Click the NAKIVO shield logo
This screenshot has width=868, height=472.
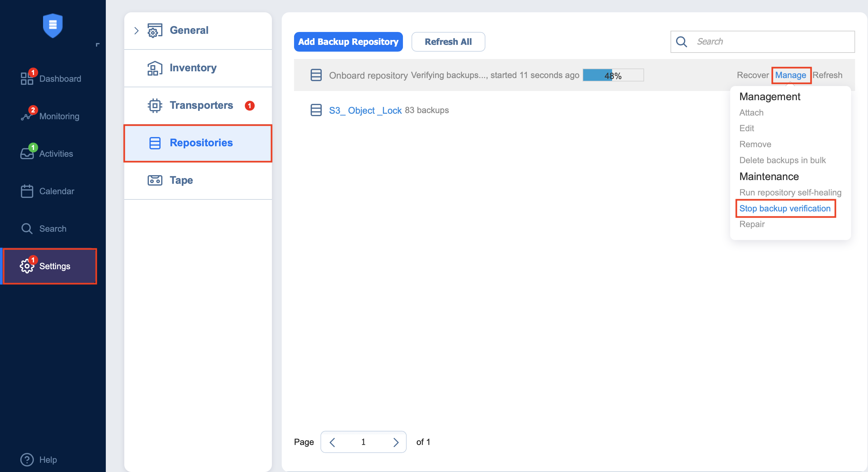[53, 25]
